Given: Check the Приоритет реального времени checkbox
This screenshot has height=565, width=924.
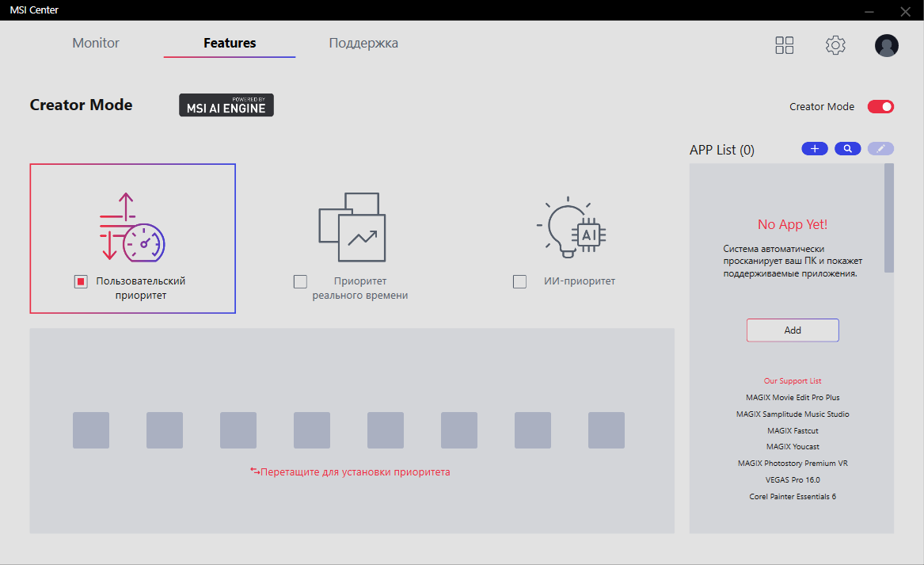Looking at the screenshot, I should point(301,282).
